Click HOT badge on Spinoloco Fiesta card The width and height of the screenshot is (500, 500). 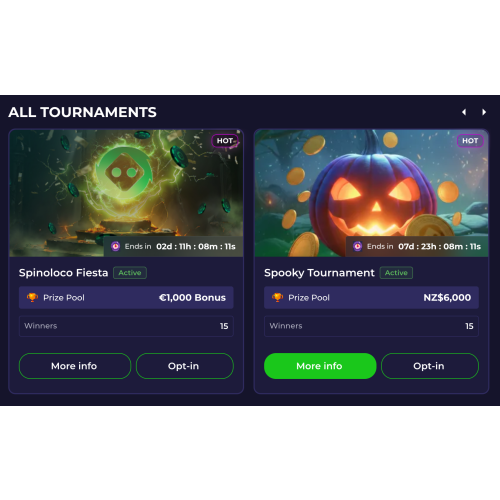click(x=225, y=141)
